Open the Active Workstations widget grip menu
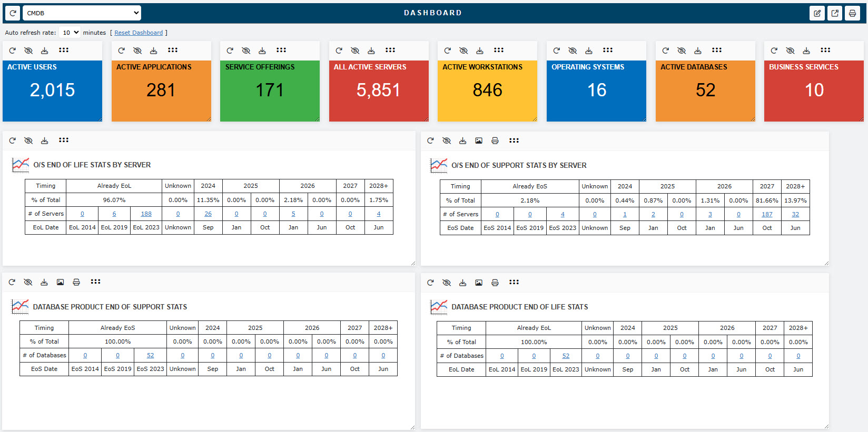This screenshot has width=868, height=432. click(x=499, y=50)
